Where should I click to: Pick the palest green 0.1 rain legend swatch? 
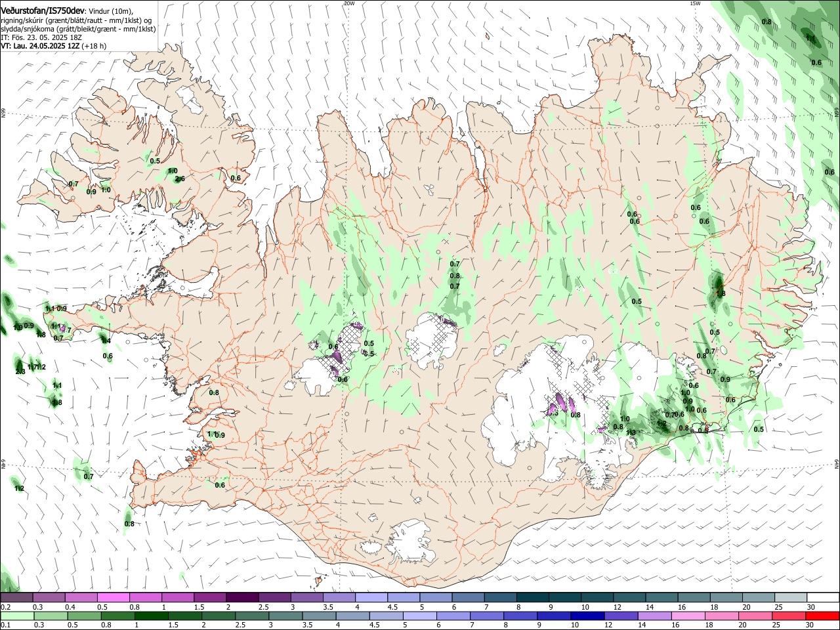pyautogui.click(x=16, y=616)
